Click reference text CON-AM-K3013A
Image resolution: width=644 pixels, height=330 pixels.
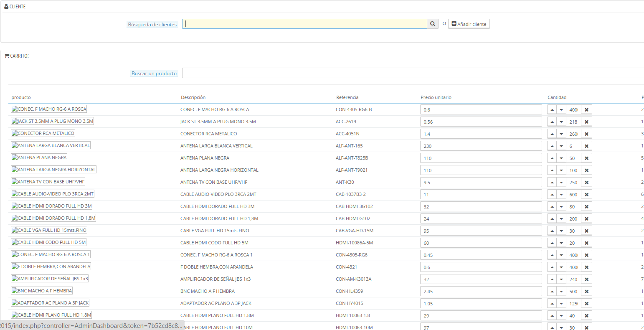point(354,279)
